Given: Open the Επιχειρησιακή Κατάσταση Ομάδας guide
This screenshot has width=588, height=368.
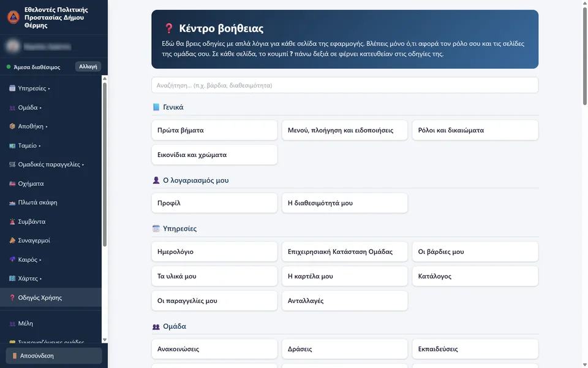Looking at the screenshot, I should [x=345, y=251].
